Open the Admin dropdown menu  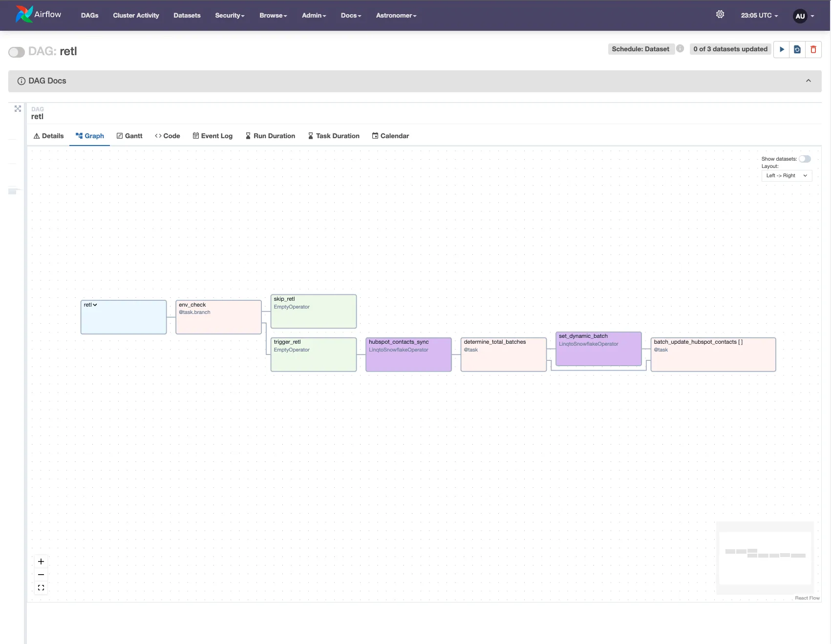coord(314,16)
